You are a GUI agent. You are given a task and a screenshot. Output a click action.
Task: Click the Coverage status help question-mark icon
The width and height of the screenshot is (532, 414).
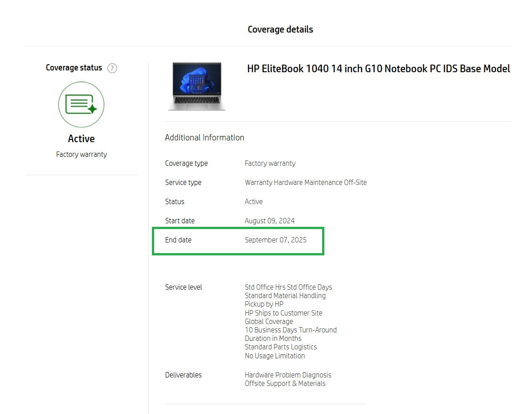[x=112, y=68]
